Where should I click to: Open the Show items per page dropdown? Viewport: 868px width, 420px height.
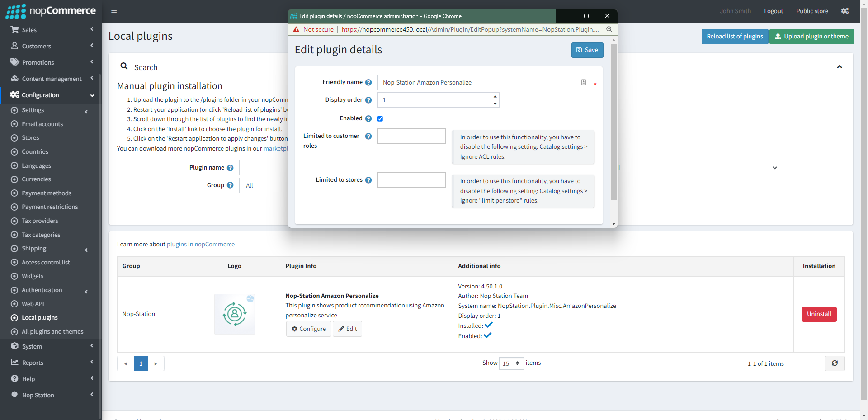tap(511, 363)
